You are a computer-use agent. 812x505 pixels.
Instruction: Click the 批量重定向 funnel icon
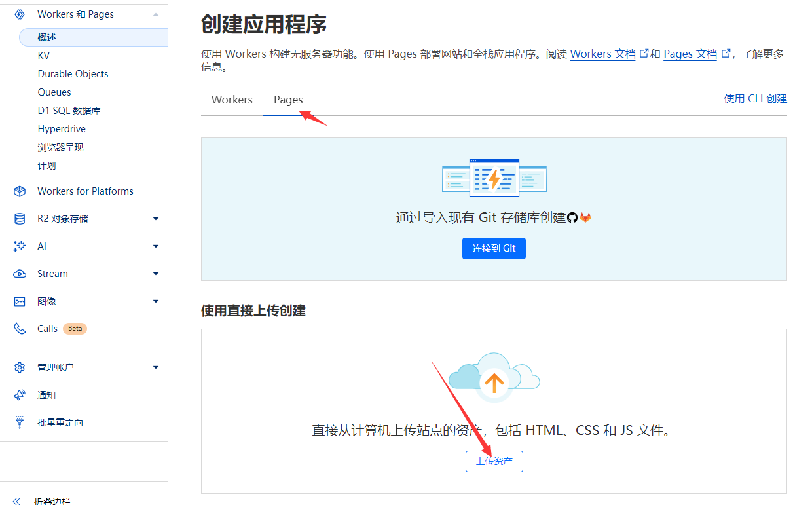(20, 422)
